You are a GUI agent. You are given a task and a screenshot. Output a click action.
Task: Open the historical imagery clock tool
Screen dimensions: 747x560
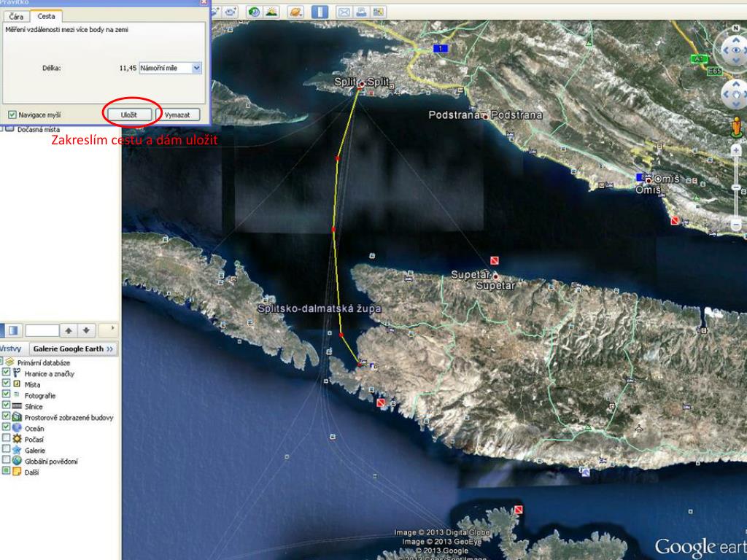[254, 12]
